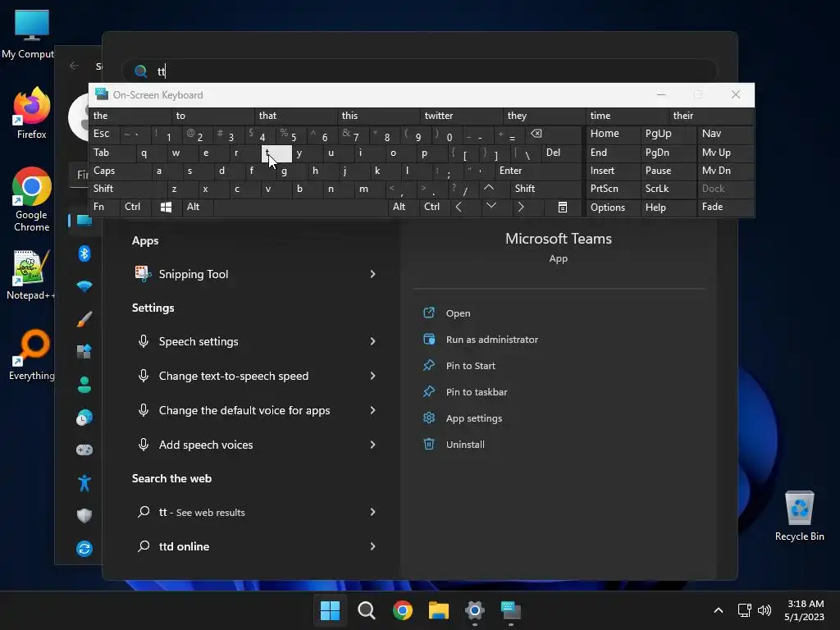Open File Explorer from the taskbar
The height and width of the screenshot is (630, 840).
coord(439,610)
